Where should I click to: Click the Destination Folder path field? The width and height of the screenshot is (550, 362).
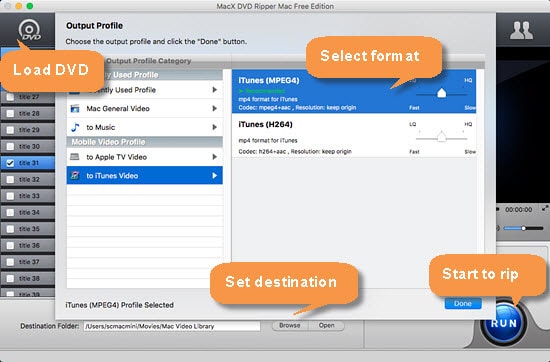tap(172, 326)
